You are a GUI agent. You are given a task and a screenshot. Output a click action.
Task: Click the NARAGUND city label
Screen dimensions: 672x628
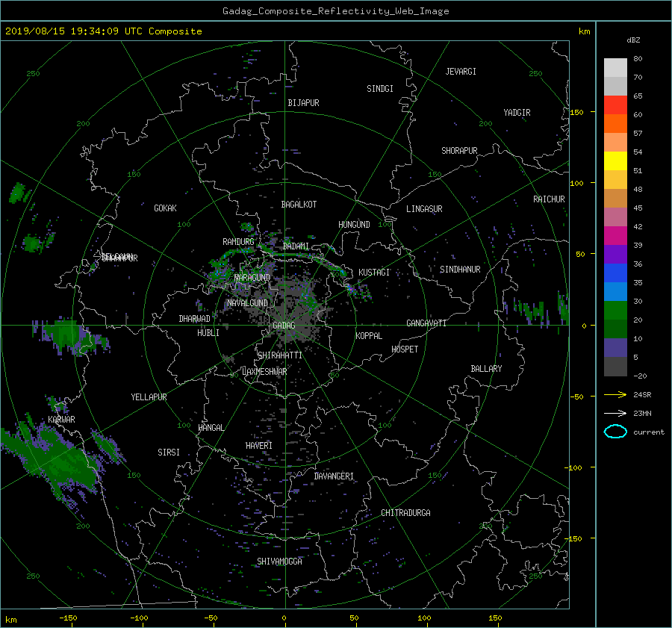click(252, 278)
